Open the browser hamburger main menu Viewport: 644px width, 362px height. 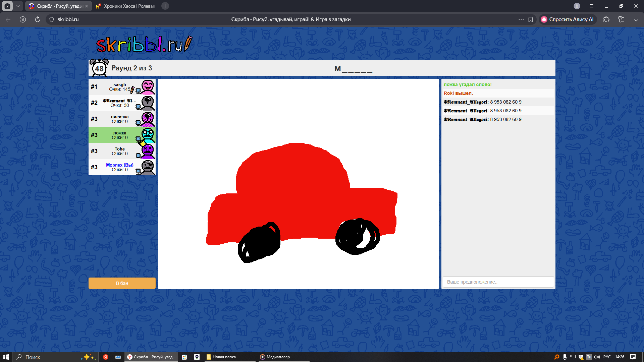pyautogui.click(x=592, y=6)
